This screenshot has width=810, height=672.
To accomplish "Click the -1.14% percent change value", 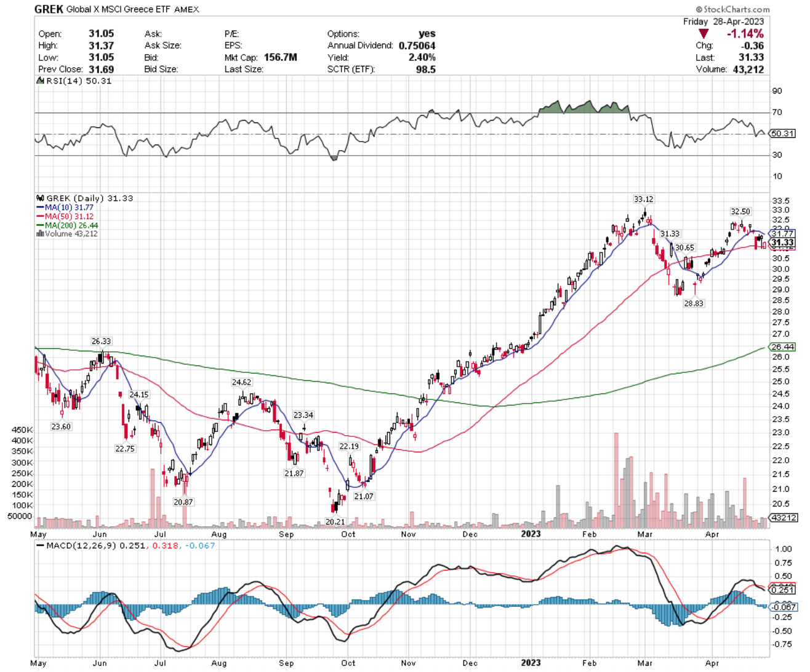I will pyautogui.click(x=745, y=34).
